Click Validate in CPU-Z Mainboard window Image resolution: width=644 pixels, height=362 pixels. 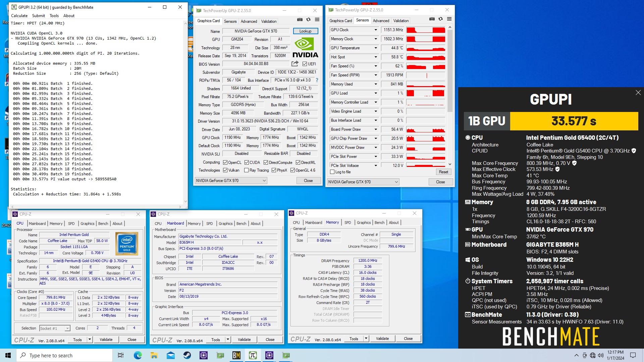(x=244, y=340)
